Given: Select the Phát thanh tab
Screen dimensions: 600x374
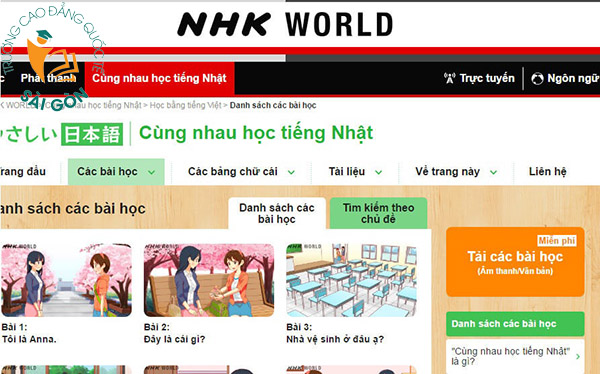Looking at the screenshot, I should pyautogui.click(x=48, y=78).
